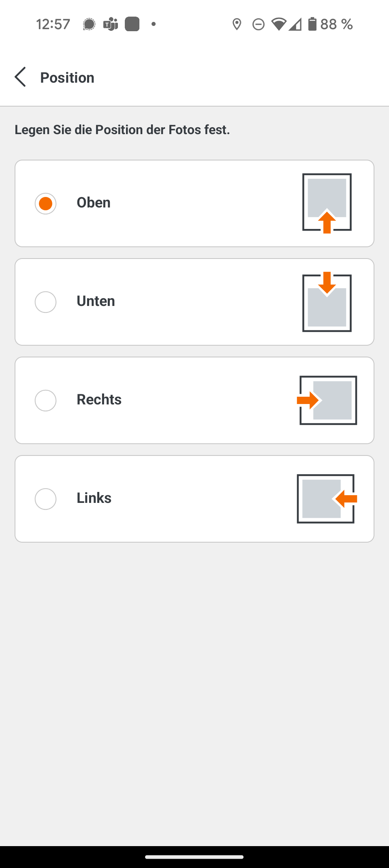Viewport: 389px width, 868px height.
Task: Tap the Oben option label
Action: point(94,203)
